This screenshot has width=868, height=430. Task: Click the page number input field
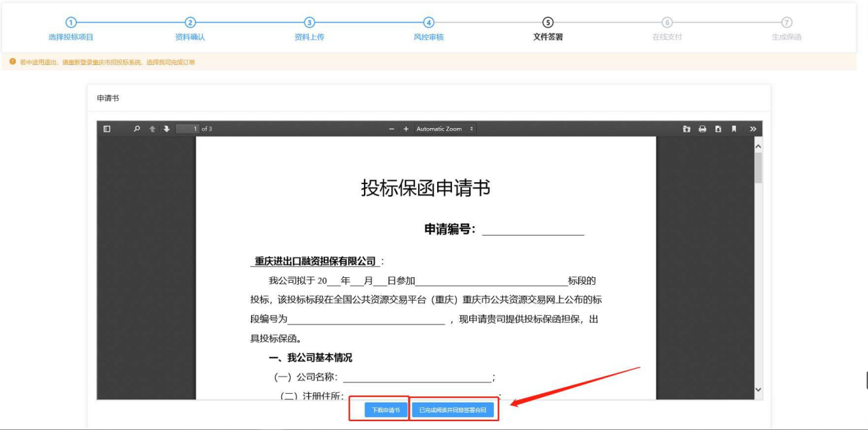187,129
